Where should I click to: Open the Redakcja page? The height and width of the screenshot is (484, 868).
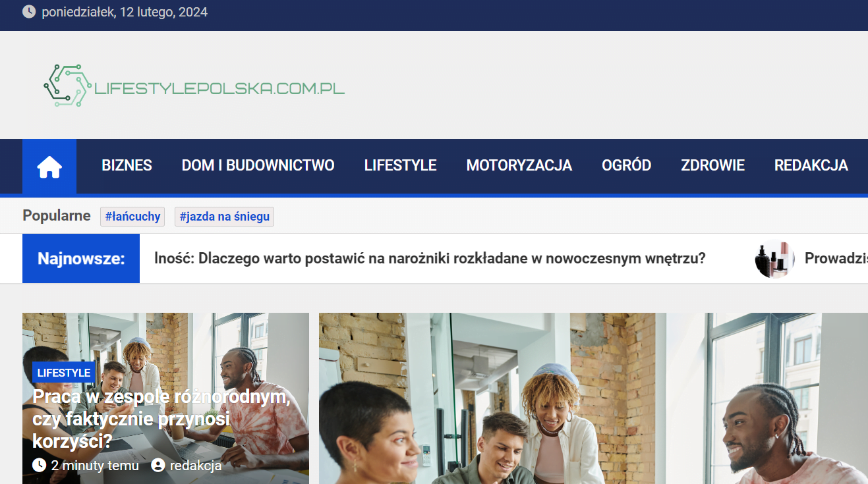pyautogui.click(x=811, y=165)
